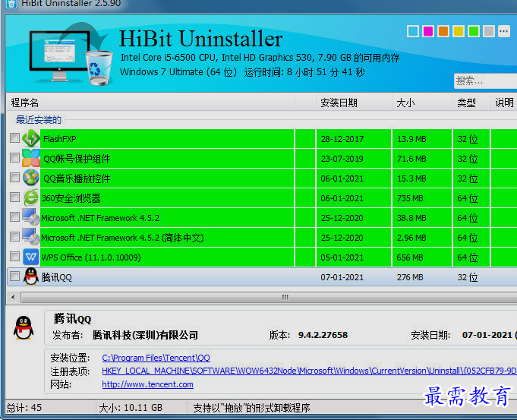Click the QQ音乐播放控件 globe icon
Viewport: 517px width, 420px height.
click(31, 178)
